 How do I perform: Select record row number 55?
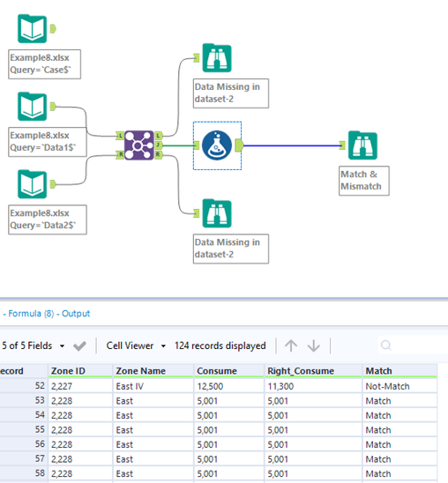tap(24, 430)
